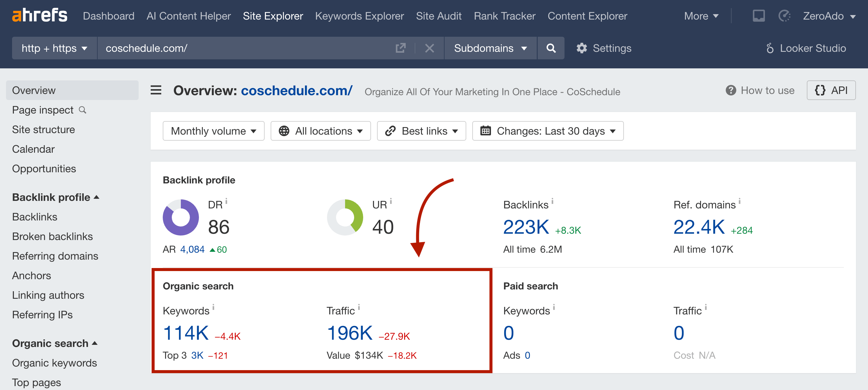Change scope using the Subdomains dropdown

pos(489,48)
